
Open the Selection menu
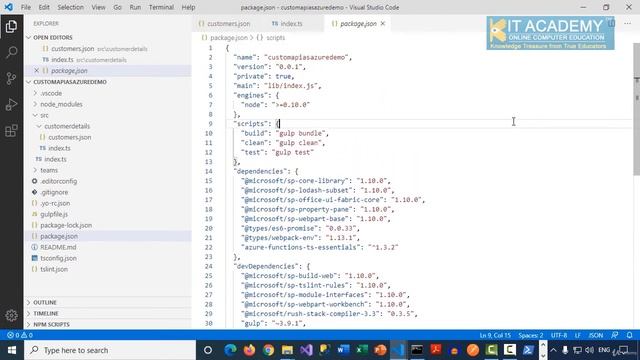[71, 7]
